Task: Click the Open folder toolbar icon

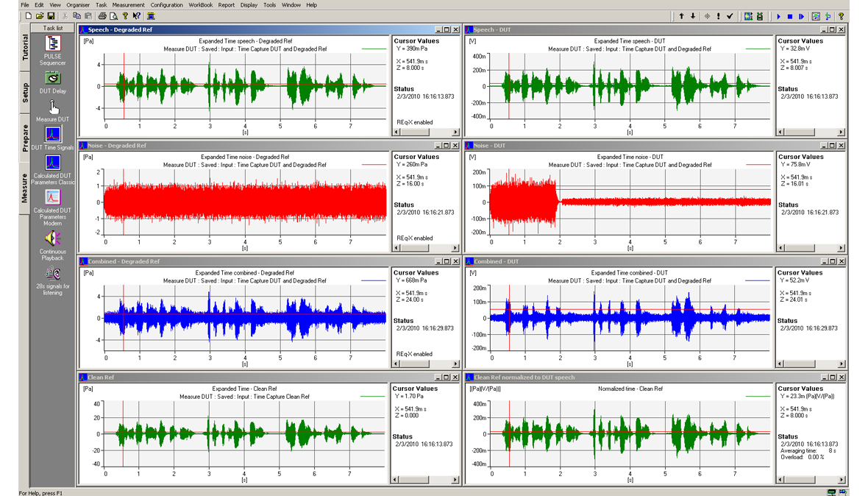Action: [40, 16]
